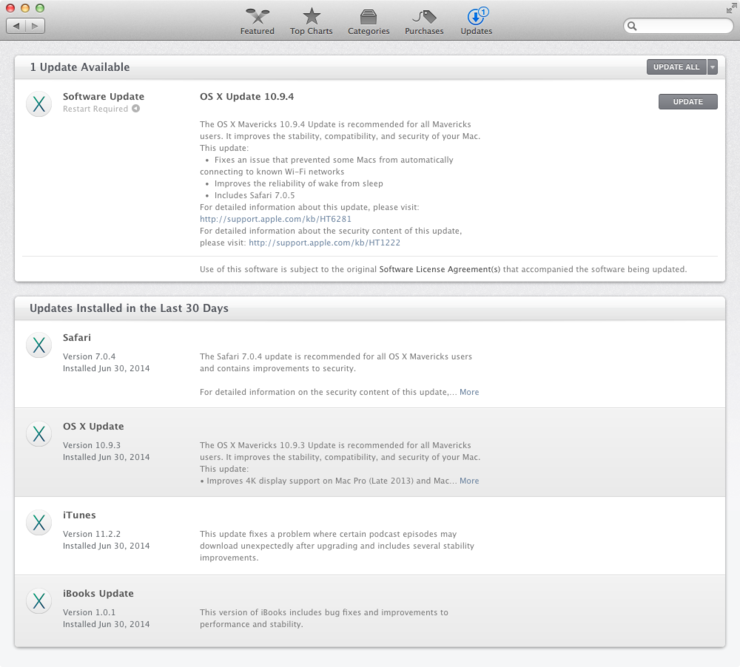Screen dimensions: 740x667
Task: Expand More for OS X 10.9.3 description
Action: pos(469,481)
